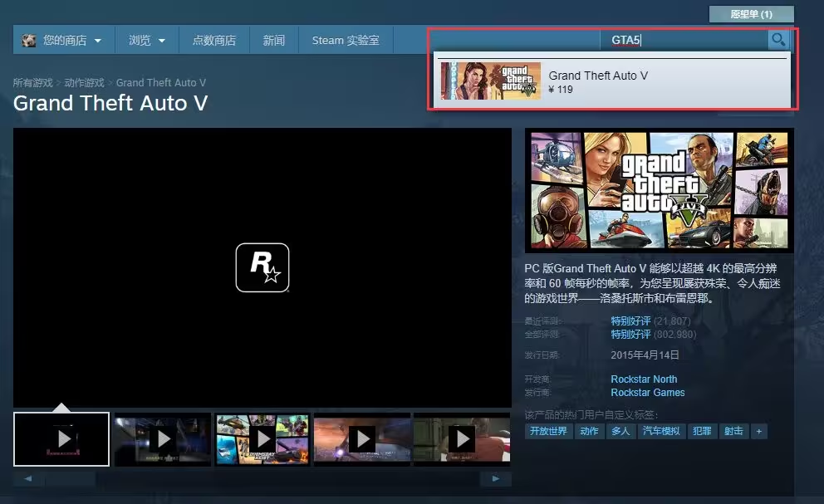Open the 点数商店 tab
Screen dimensions: 824x504
pos(213,40)
